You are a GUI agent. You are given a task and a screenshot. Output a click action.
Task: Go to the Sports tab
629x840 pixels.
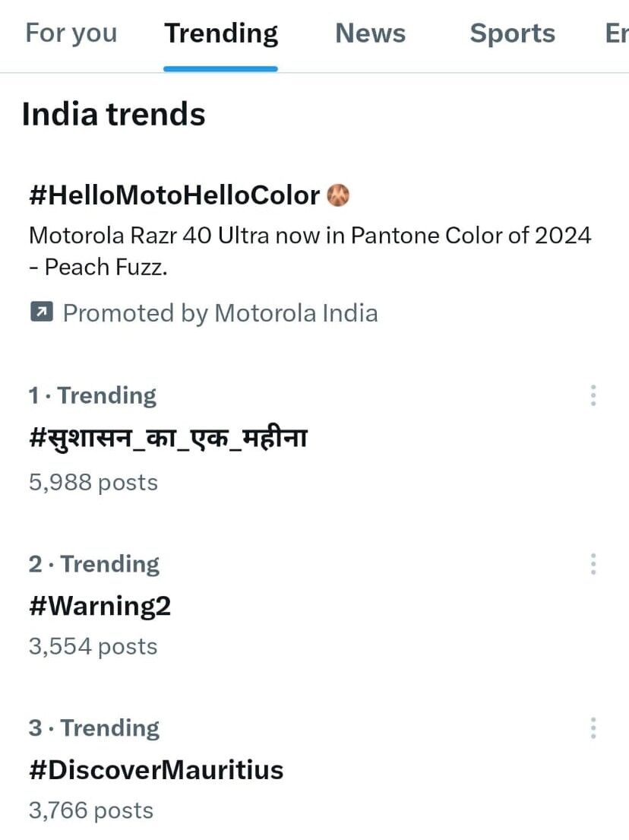[512, 33]
